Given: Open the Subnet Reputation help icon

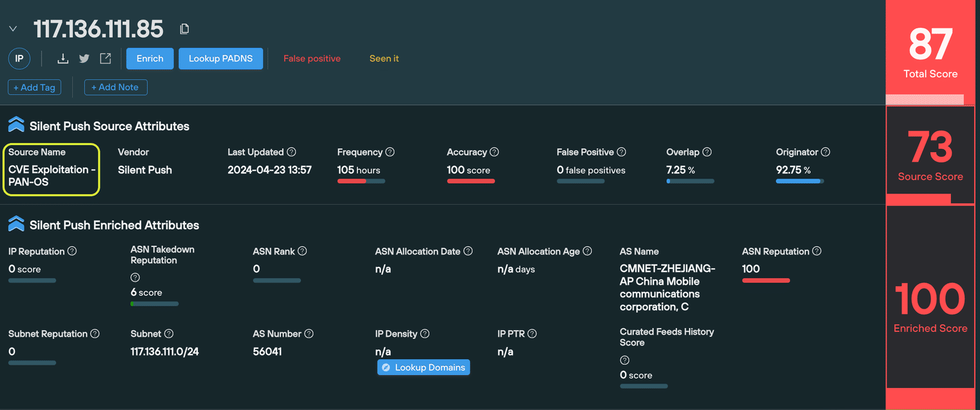Looking at the screenshot, I should click(95, 334).
